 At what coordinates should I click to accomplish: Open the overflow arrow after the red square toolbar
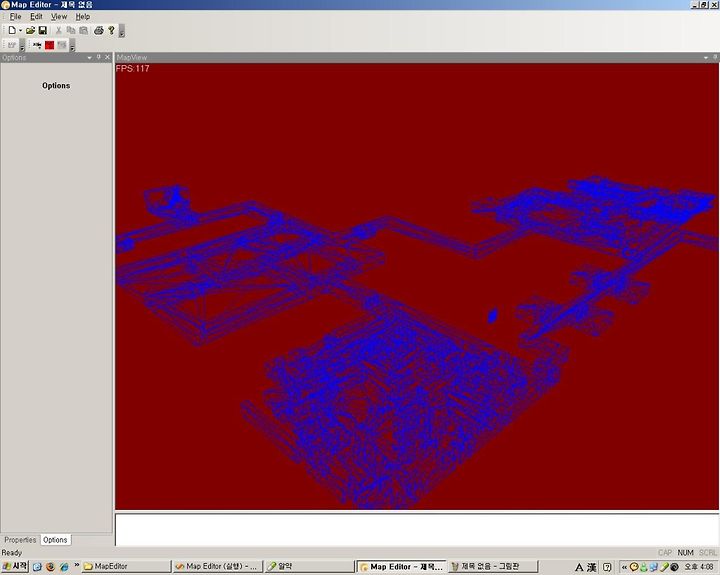pos(72,46)
